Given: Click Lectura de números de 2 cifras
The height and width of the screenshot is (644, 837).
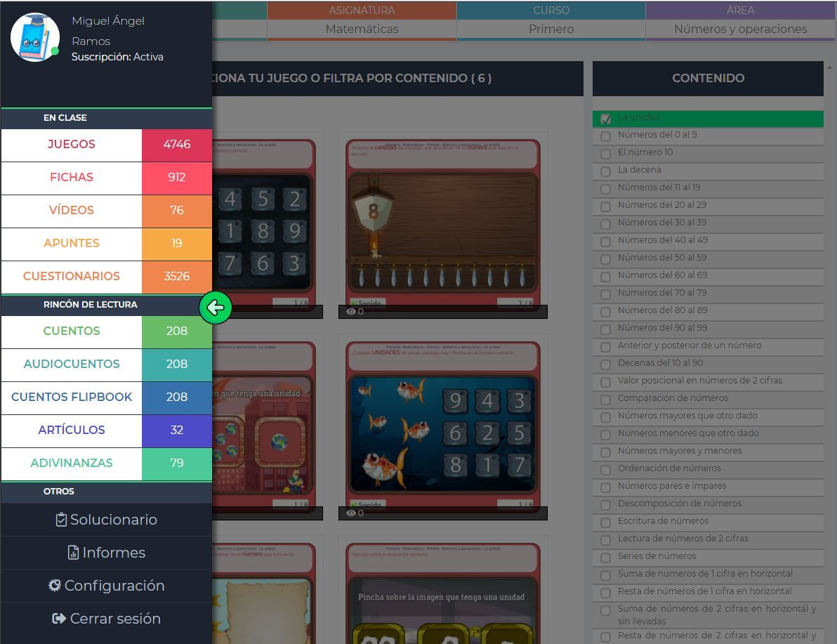Looking at the screenshot, I should point(683,538).
